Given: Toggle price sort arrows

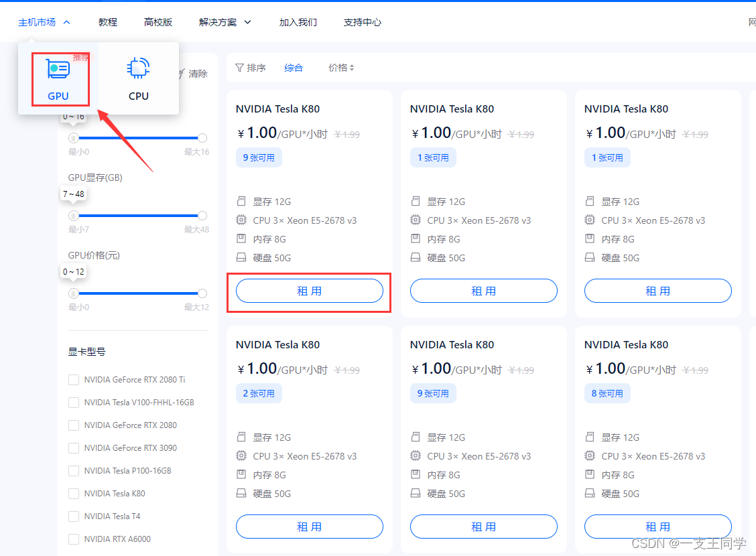Looking at the screenshot, I should (352, 68).
